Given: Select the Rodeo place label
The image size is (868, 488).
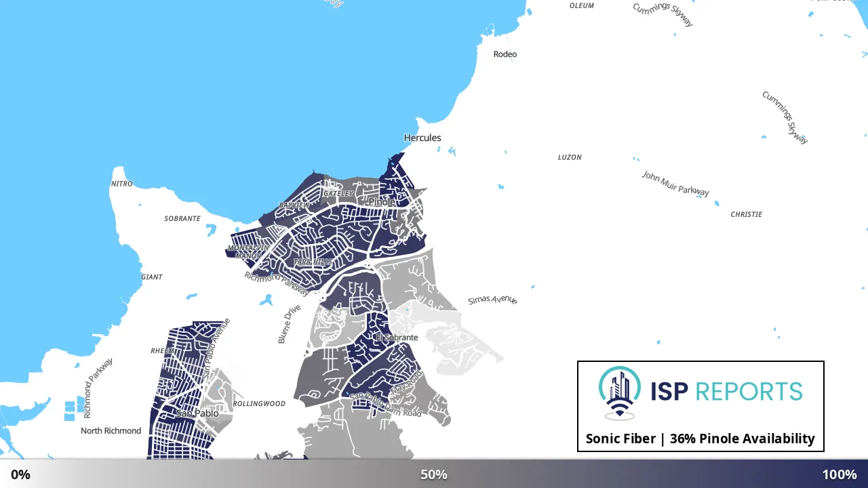Looking at the screenshot, I should tap(505, 54).
